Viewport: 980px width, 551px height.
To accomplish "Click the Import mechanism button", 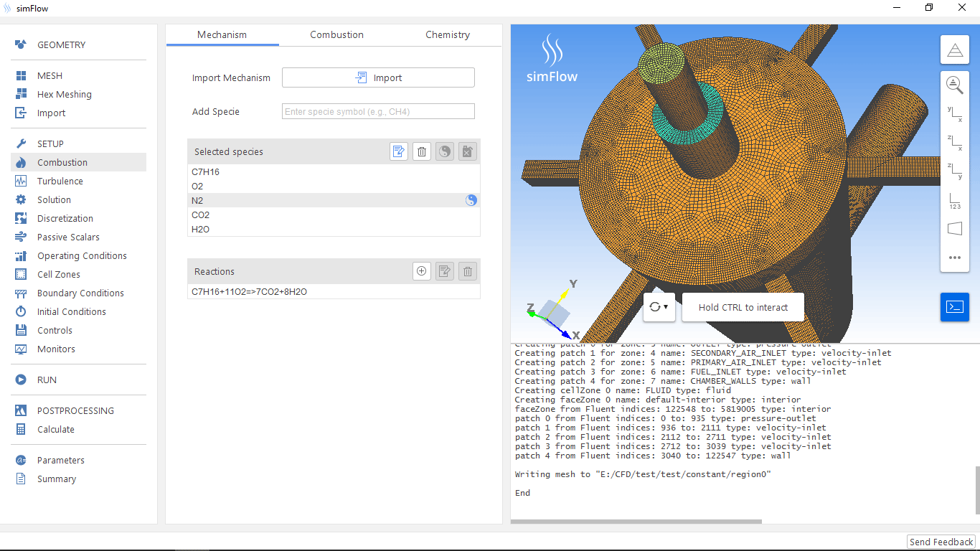I will tap(378, 77).
